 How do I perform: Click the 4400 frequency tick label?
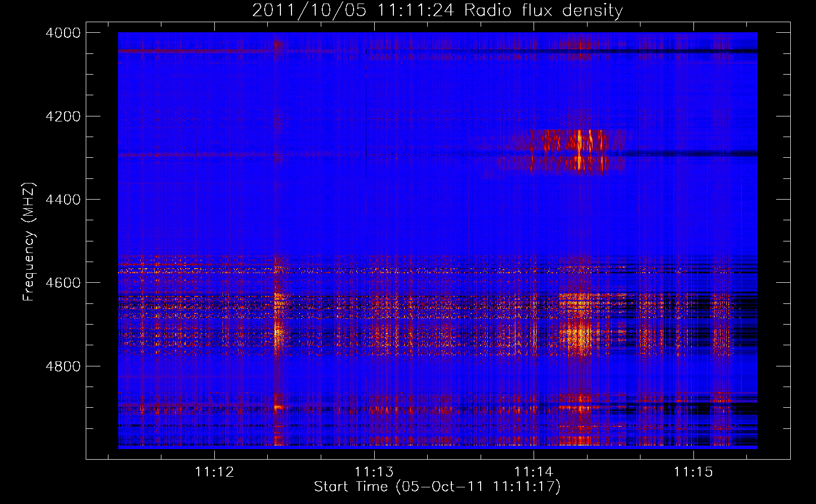click(63, 200)
